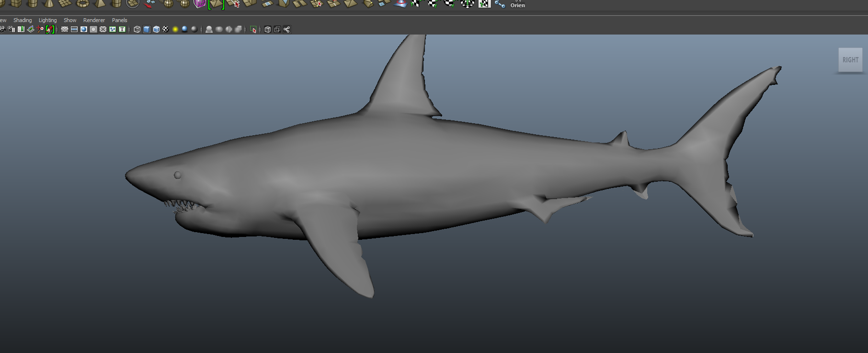Viewport: 868px width, 353px height.
Task: Turn on textured display checker icon
Action: pos(166,30)
